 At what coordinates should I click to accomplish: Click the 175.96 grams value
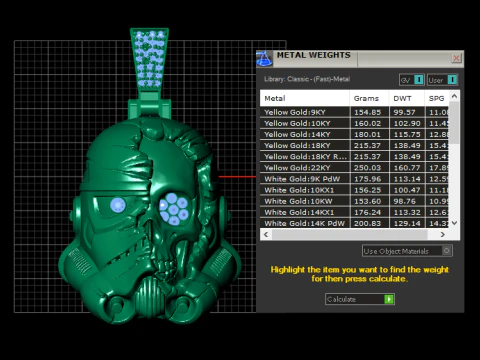(367, 179)
